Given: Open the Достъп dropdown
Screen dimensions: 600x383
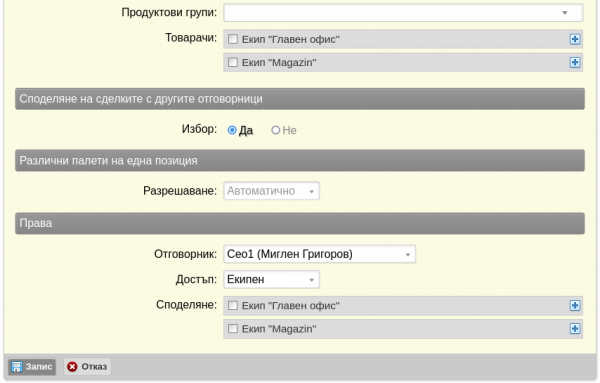Looking at the screenshot, I should pos(271,279).
